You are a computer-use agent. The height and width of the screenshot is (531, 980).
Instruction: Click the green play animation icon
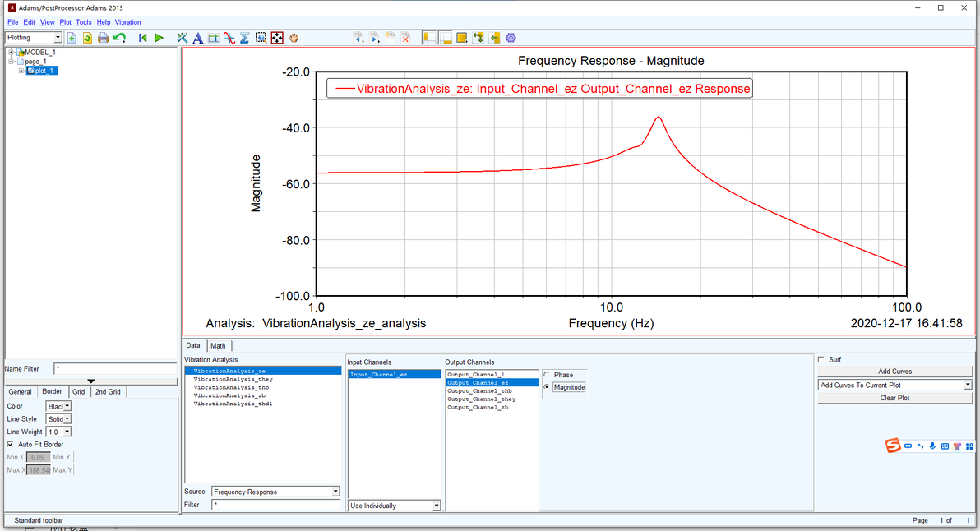[x=159, y=38]
